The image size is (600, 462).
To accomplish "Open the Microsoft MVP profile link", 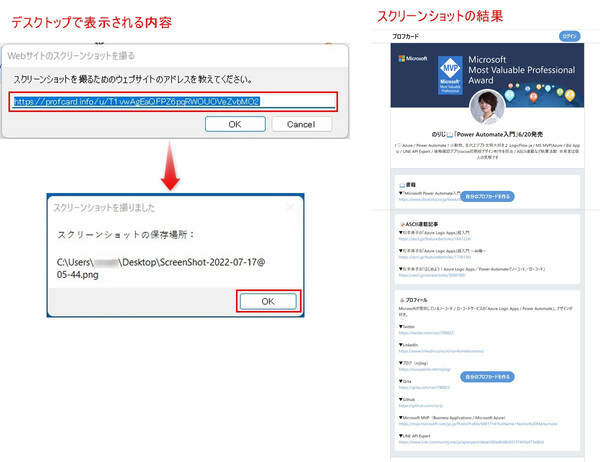I will (476, 425).
